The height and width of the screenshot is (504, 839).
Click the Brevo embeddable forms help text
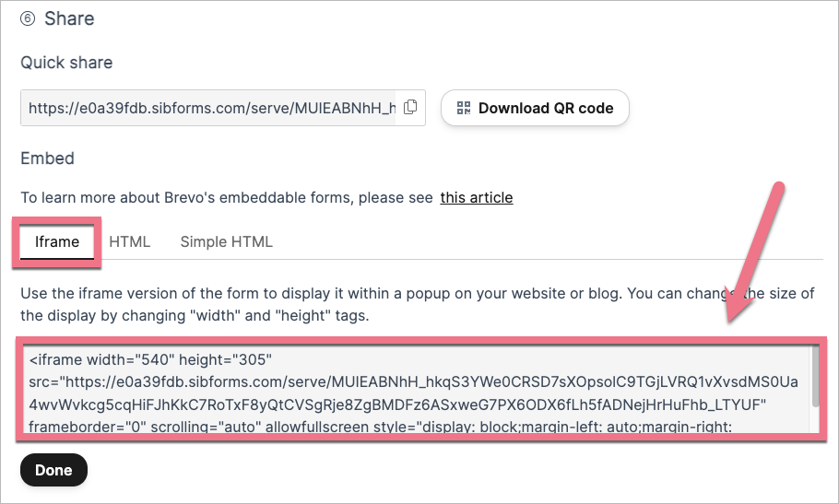click(227, 197)
